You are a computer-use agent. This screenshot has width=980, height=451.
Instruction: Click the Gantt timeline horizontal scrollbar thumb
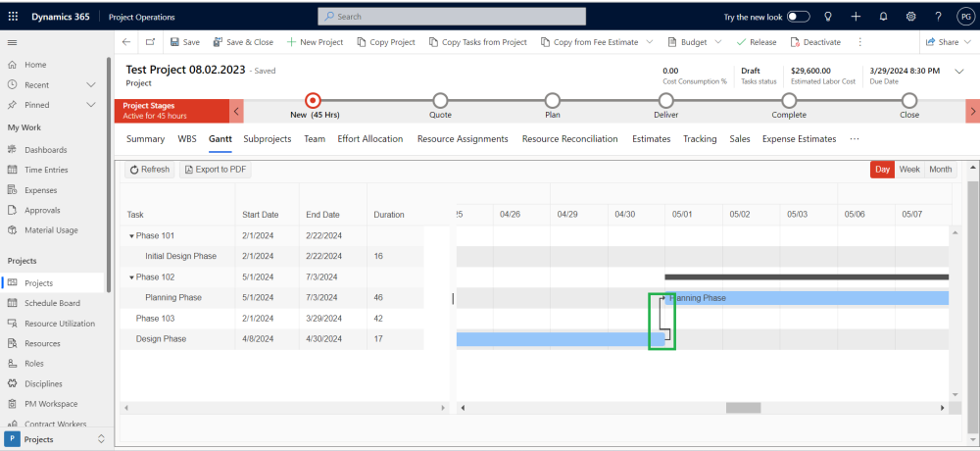(x=743, y=408)
